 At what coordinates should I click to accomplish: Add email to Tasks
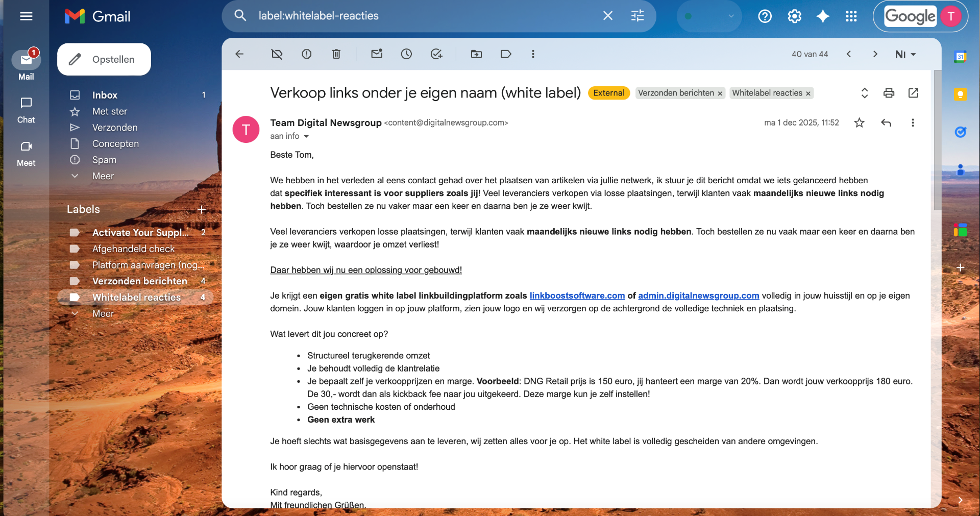[436, 54]
